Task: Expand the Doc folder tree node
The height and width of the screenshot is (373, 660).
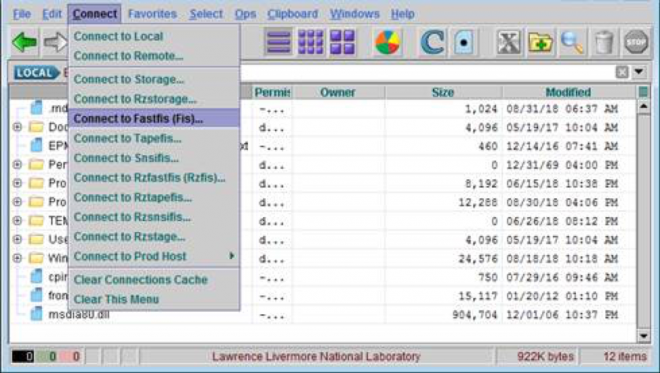Action: click(x=17, y=126)
